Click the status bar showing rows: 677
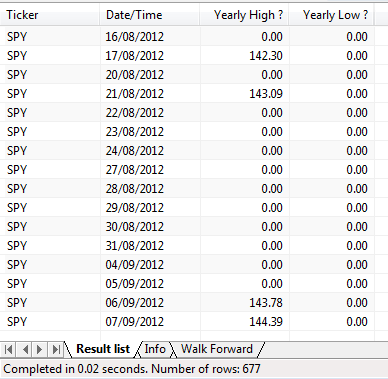 tap(194, 369)
